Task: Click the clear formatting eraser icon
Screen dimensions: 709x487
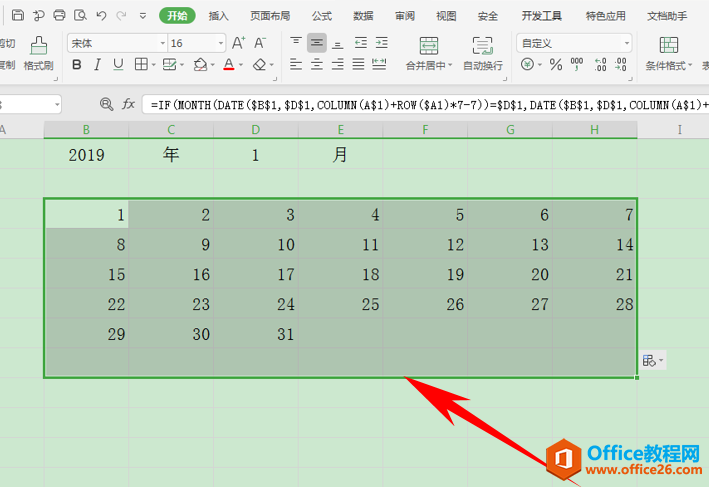Action: [260, 65]
